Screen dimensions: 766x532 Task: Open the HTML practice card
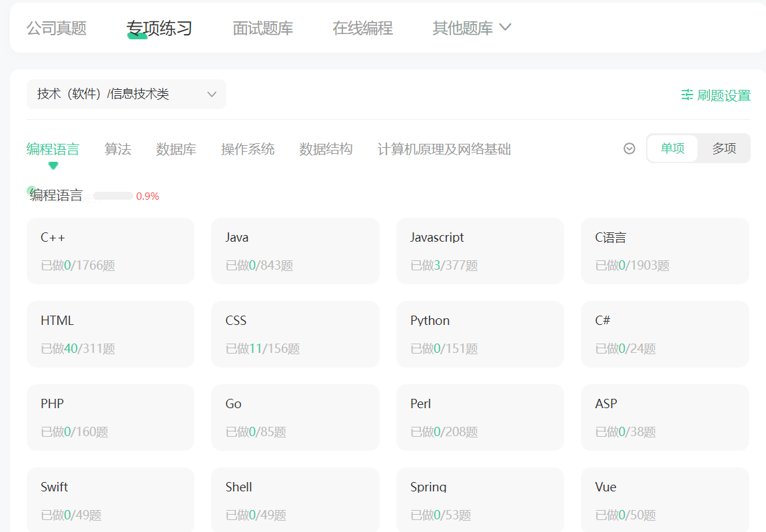tap(111, 334)
